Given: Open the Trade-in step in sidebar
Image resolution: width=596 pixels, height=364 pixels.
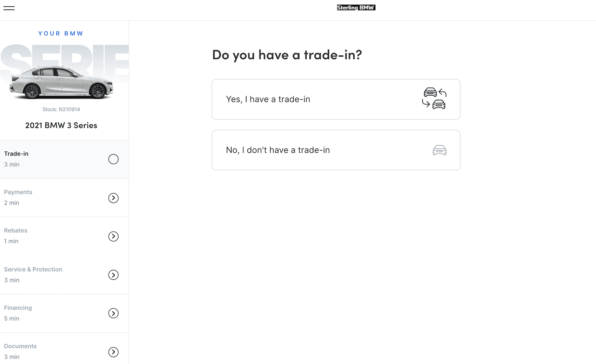Looking at the screenshot, I should [64, 159].
